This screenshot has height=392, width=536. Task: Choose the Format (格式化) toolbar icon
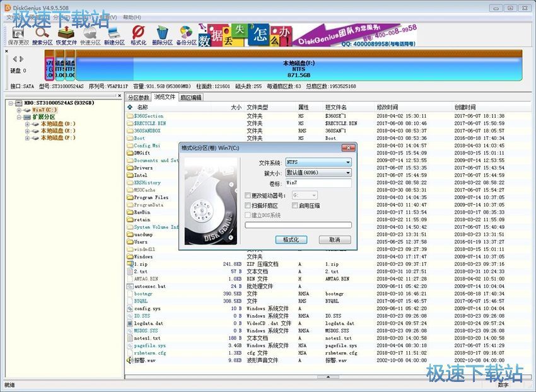click(138, 36)
